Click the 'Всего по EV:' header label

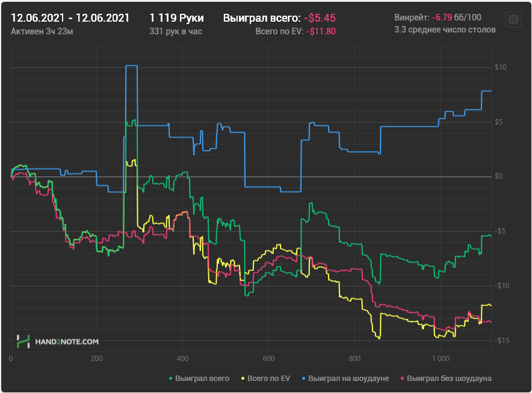pos(280,31)
